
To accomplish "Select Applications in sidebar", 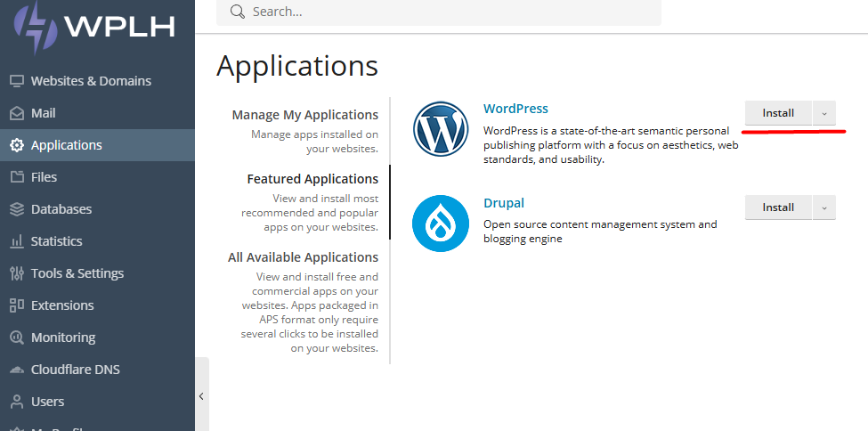I will click(97, 145).
